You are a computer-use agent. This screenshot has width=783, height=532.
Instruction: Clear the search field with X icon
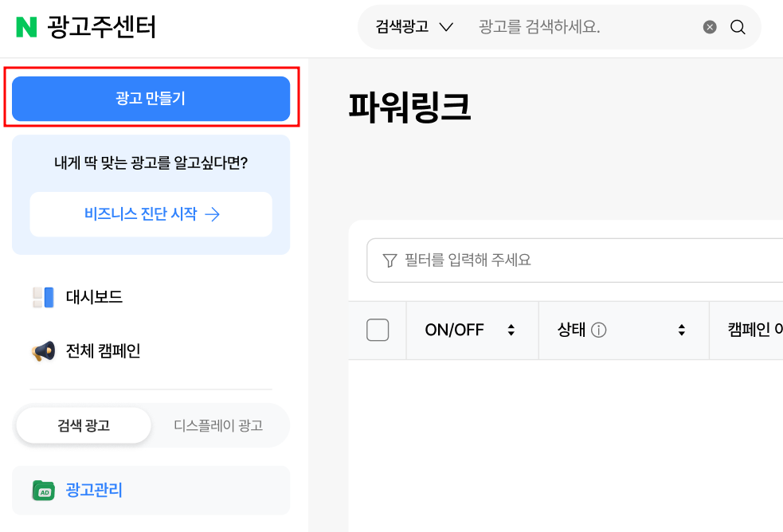[x=710, y=27]
